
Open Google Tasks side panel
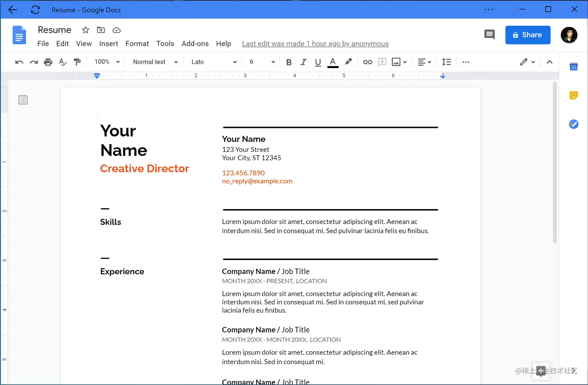(x=574, y=124)
